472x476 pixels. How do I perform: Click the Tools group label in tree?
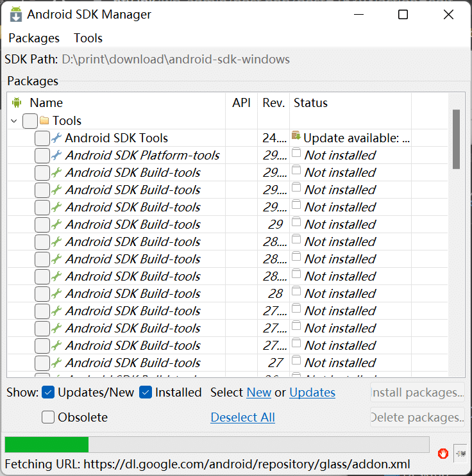(x=67, y=121)
